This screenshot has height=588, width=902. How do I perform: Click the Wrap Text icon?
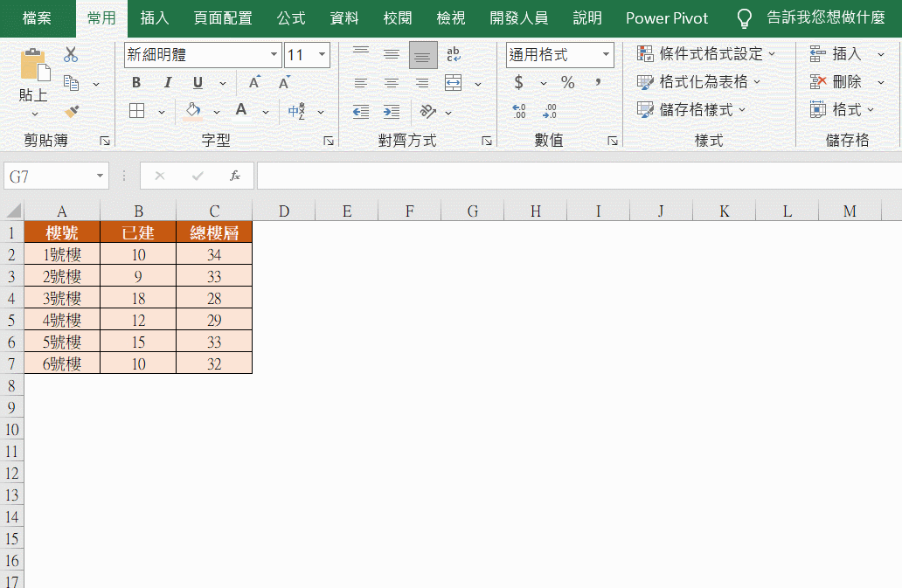pos(453,54)
